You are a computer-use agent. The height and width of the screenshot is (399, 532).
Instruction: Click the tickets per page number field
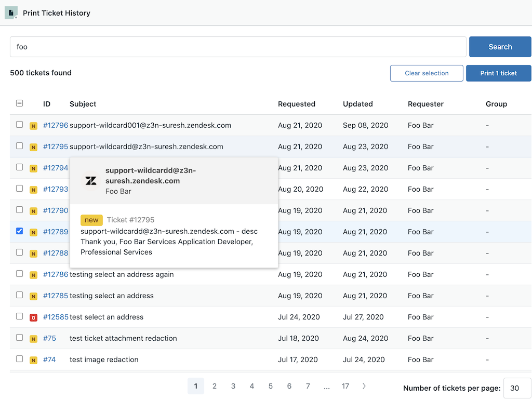pyautogui.click(x=517, y=388)
